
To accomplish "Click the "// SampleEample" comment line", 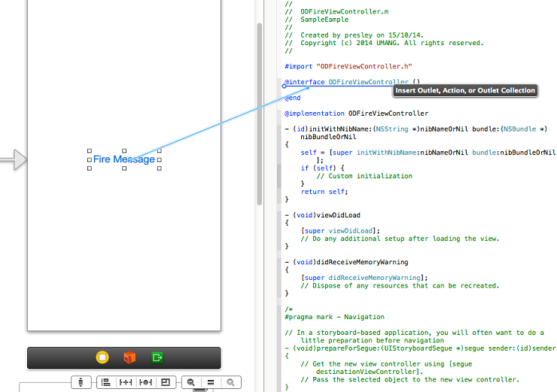I will coord(316,20).
